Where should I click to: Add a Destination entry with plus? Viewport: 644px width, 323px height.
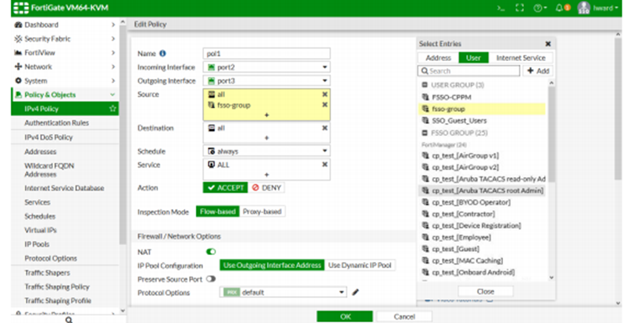click(x=266, y=138)
